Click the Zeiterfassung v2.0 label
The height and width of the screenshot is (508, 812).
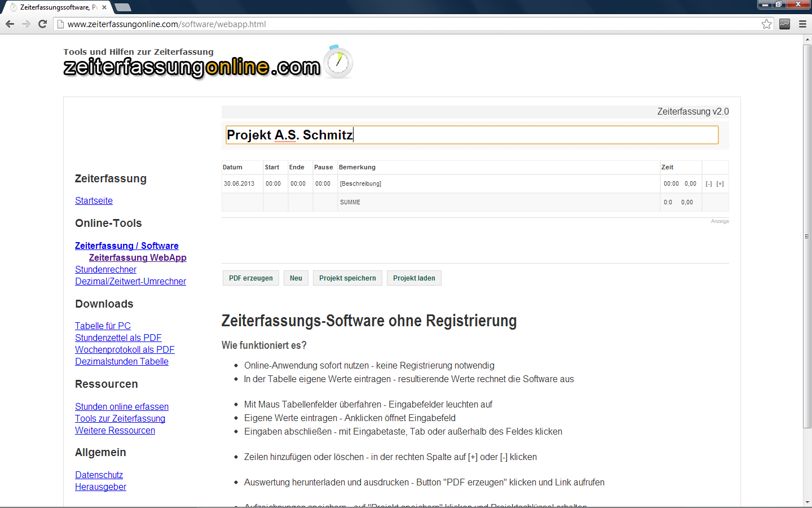692,112
